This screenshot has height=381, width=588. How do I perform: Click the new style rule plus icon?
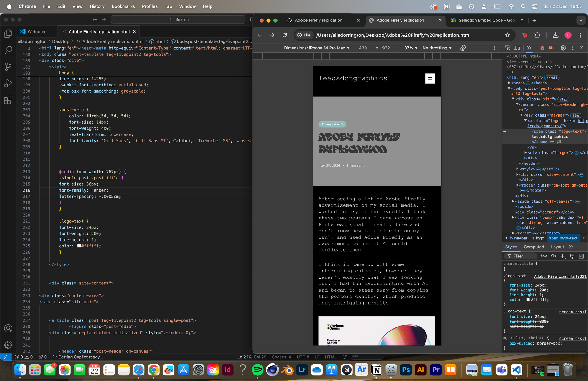click(563, 256)
